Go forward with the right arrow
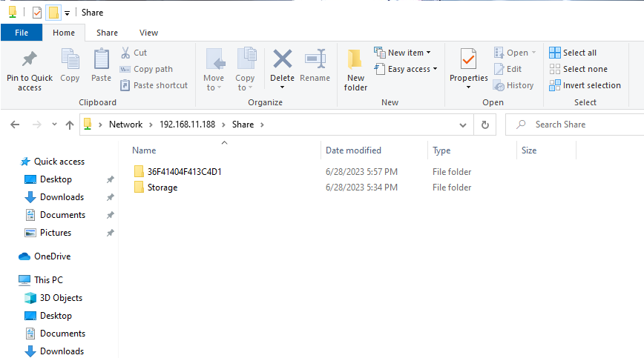The image size is (644, 358). 37,125
